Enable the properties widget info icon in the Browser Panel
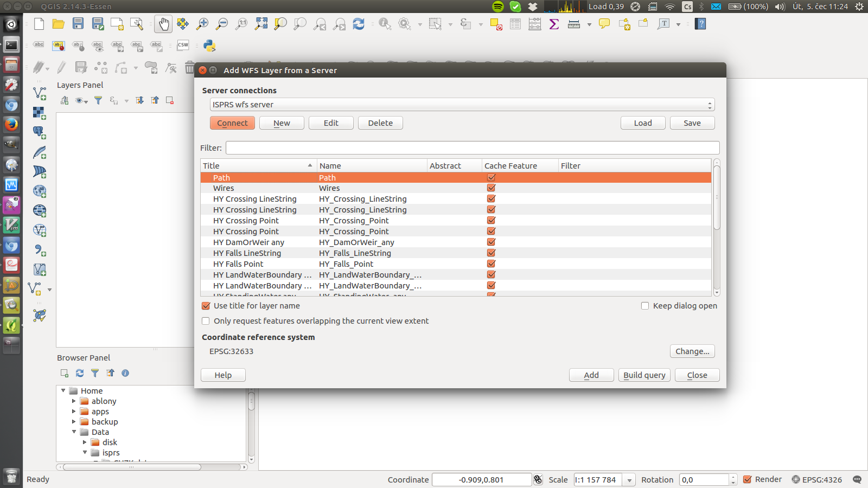 click(x=125, y=373)
